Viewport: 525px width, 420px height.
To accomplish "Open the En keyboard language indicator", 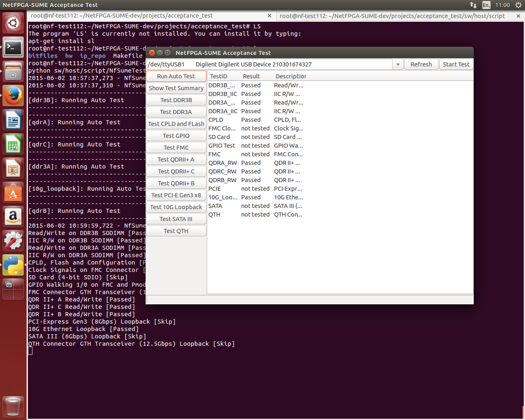I will (486, 5).
